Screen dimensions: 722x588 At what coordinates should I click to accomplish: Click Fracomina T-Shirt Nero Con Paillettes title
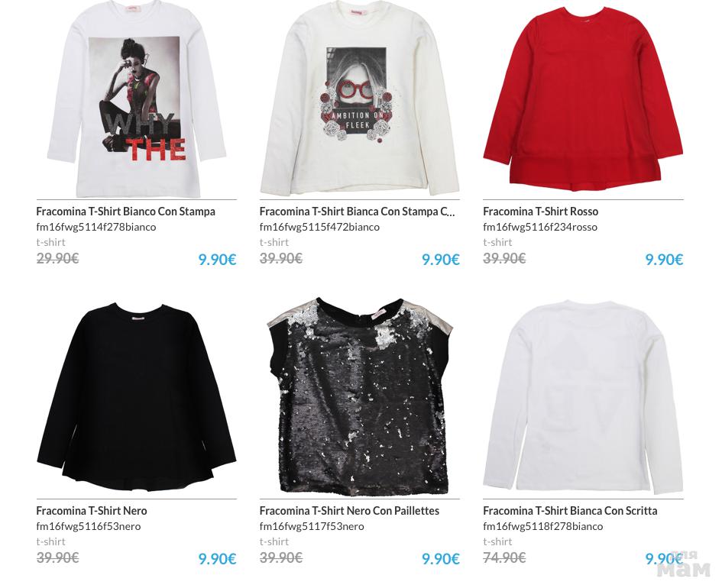coord(349,511)
